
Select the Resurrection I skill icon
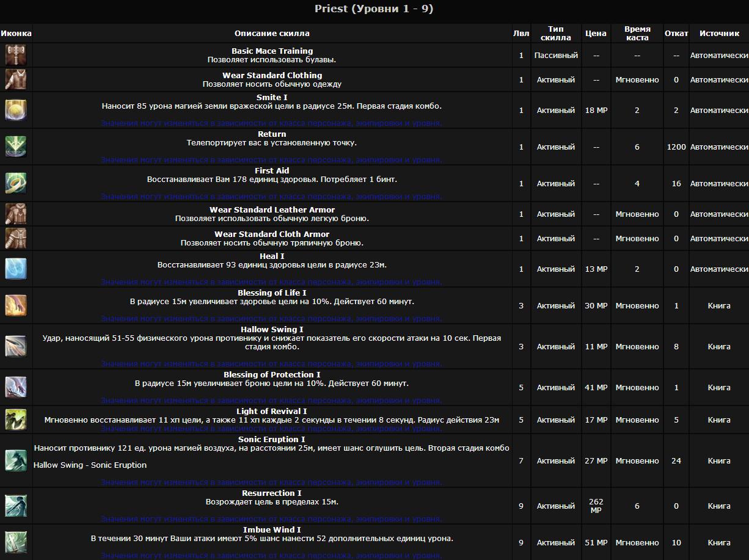16,506
